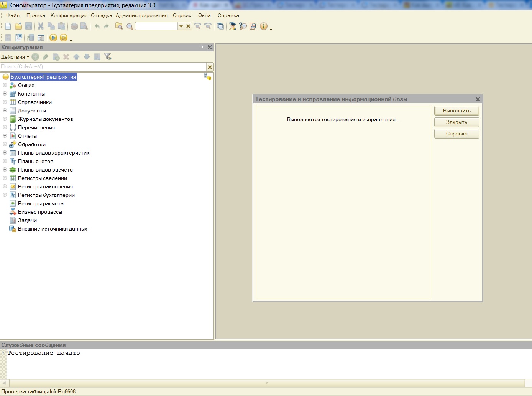This screenshot has height=396, width=532.
Task: Click the Copy toolbar icon
Action: [x=51, y=26]
